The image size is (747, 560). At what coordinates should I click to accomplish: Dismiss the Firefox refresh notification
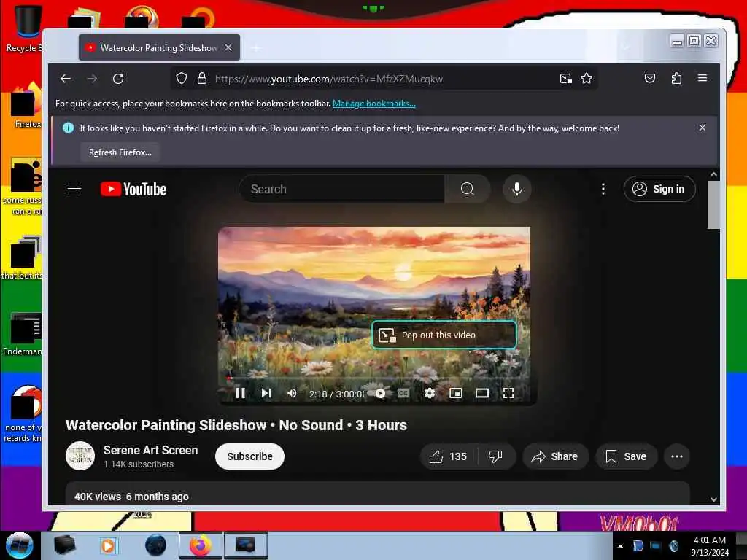pyautogui.click(x=703, y=128)
